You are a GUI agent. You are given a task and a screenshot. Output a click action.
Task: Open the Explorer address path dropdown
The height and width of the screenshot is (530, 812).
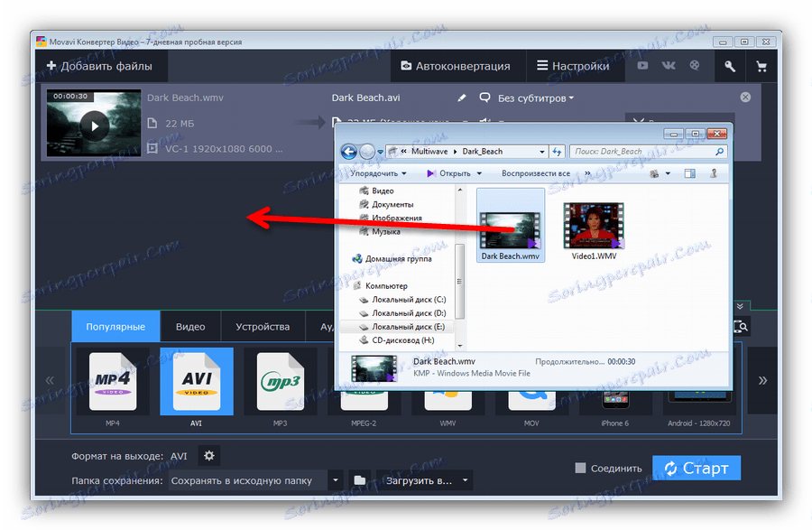coord(541,152)
